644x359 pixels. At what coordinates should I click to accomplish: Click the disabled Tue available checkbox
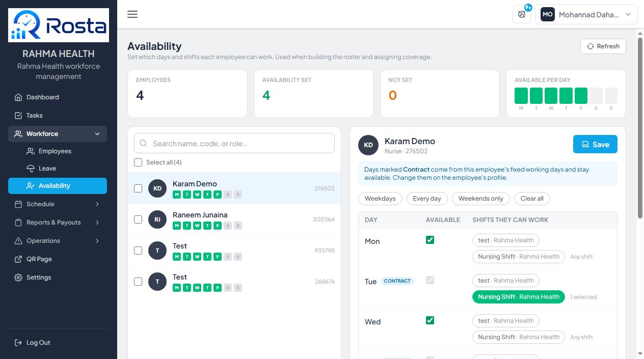430,280
